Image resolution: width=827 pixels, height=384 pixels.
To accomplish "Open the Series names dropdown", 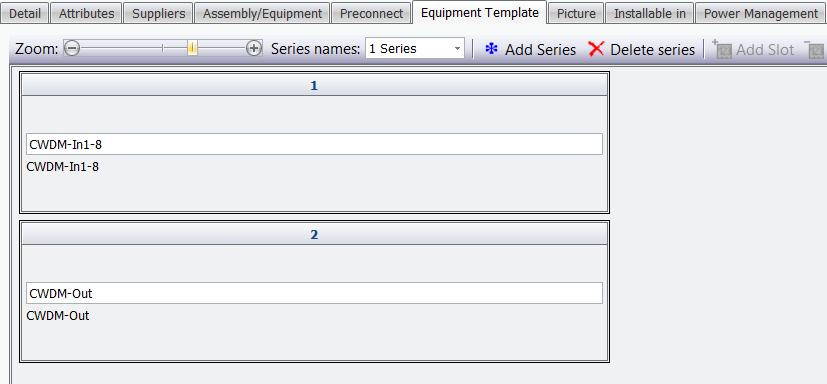I will tap(415, 49).
